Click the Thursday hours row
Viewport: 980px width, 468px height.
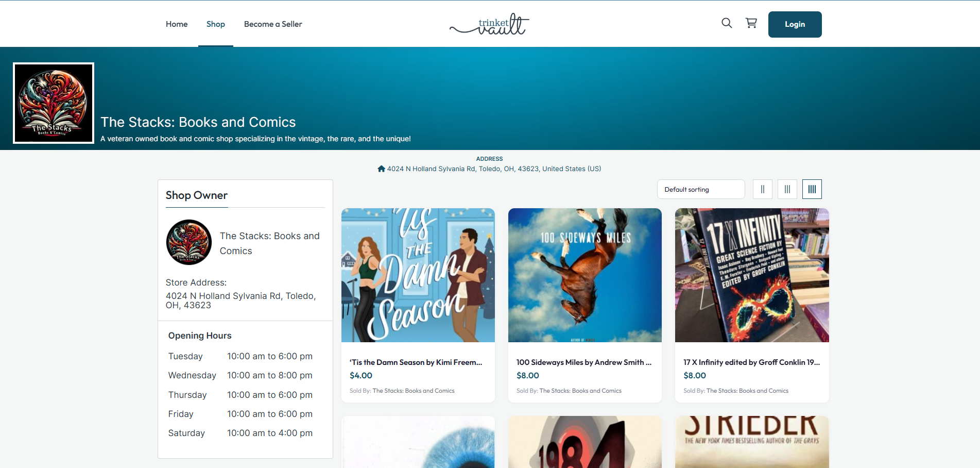(x=240, y=395)
